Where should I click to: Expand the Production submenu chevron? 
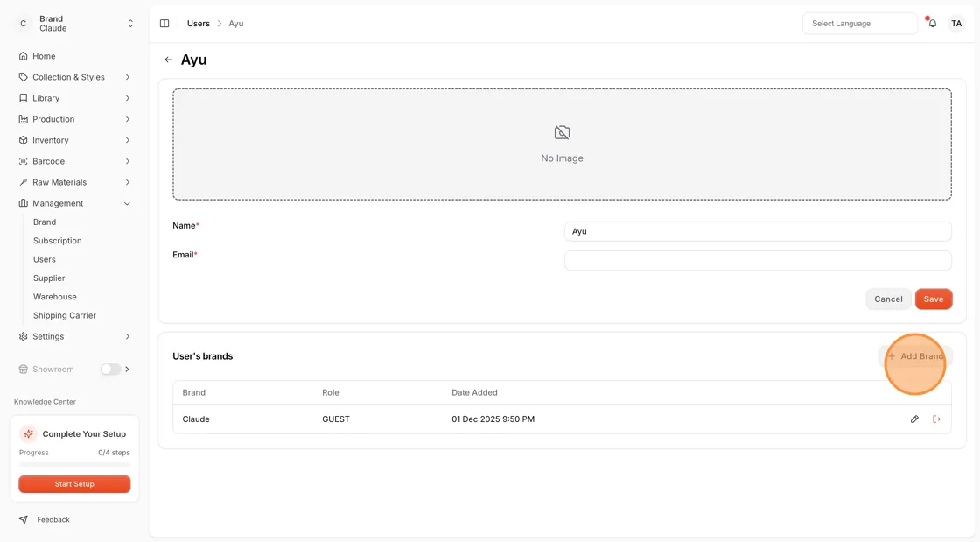(128, 119)
